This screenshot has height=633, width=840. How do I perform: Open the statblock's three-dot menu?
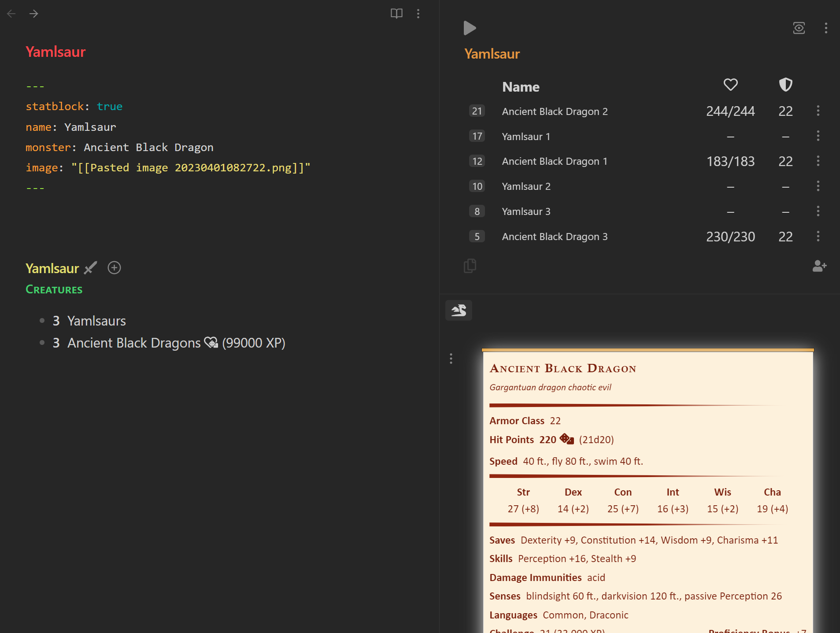click(451, 359)
